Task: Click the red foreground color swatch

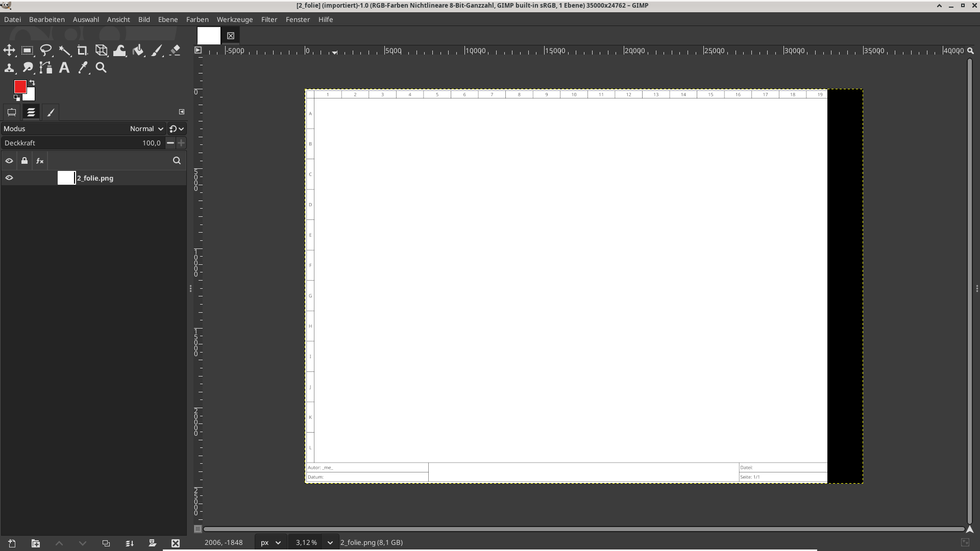Action: point(20,87)
